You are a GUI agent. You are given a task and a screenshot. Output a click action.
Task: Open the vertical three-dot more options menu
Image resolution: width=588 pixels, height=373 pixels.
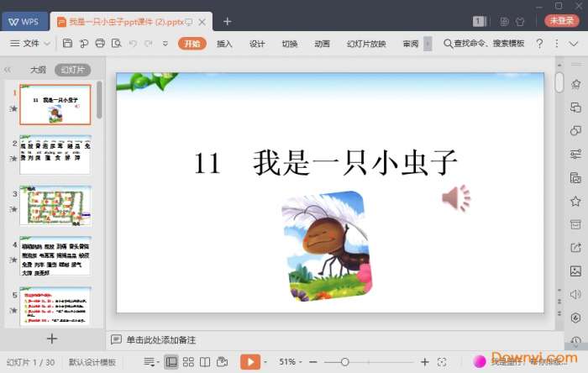click(556, 44)
